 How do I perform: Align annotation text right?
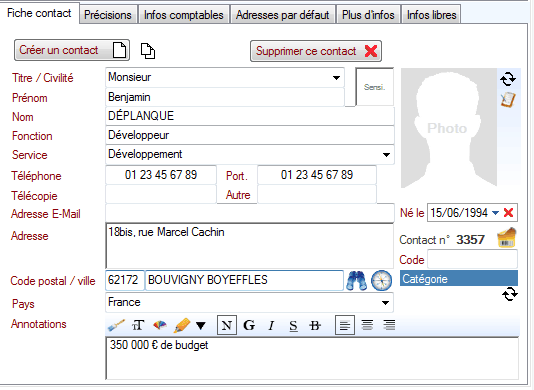point(389,325)
